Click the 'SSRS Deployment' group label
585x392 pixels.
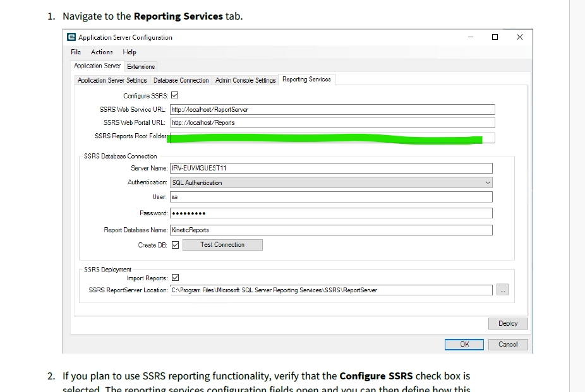click(107, 270)
